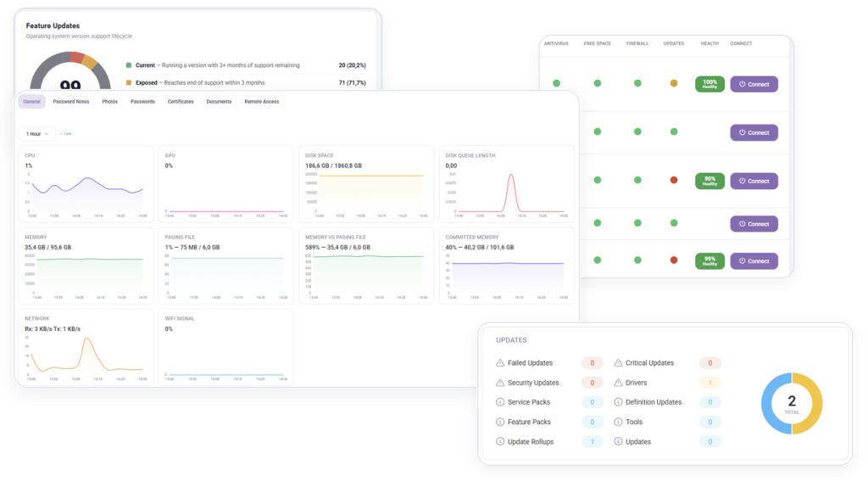
Task: Click the '35,4 GB / 95,6 GB' memory value
Action: [x=47, y=248]
